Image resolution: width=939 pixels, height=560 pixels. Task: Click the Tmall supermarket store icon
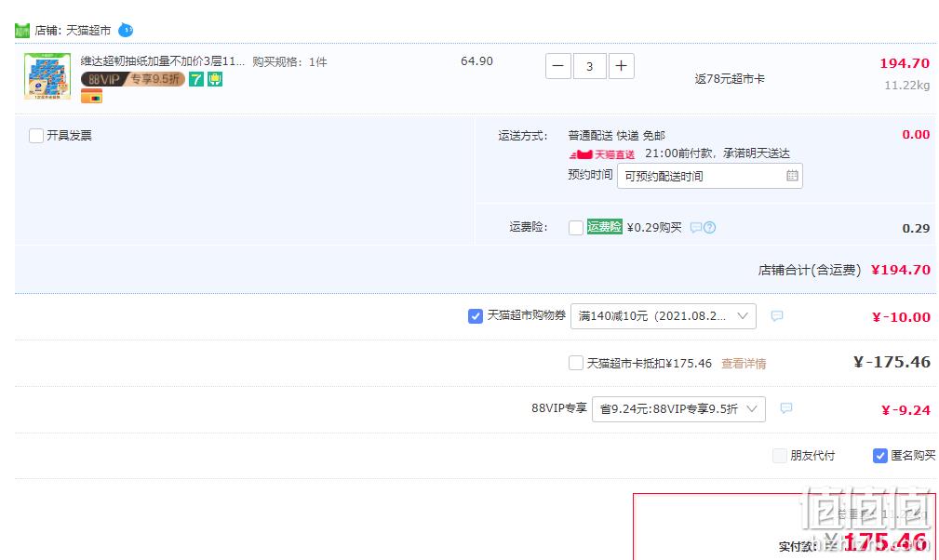pos(22,30)
